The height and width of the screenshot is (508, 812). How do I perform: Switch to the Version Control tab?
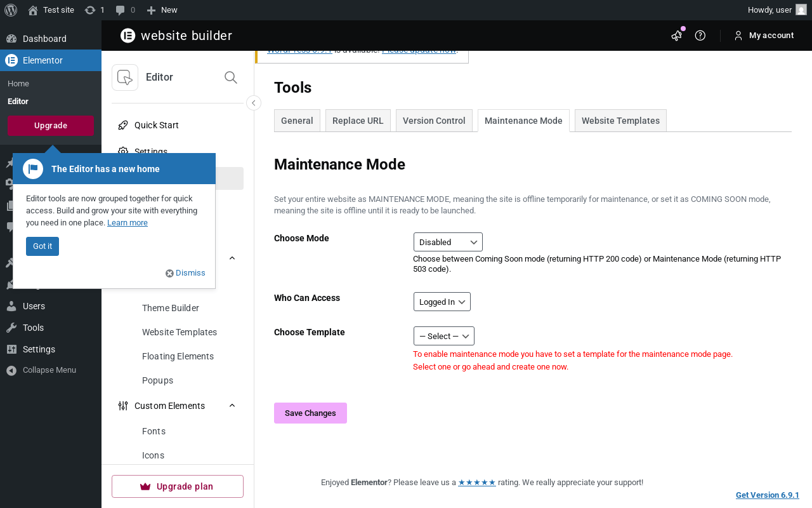tap(434, 121)
